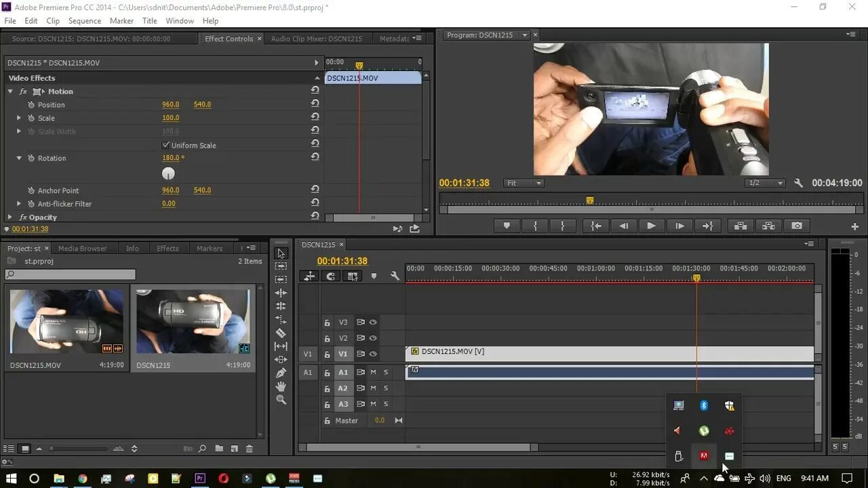
Task: Open the 1/2 playback resolution dropdown
Action: (764, 183)
